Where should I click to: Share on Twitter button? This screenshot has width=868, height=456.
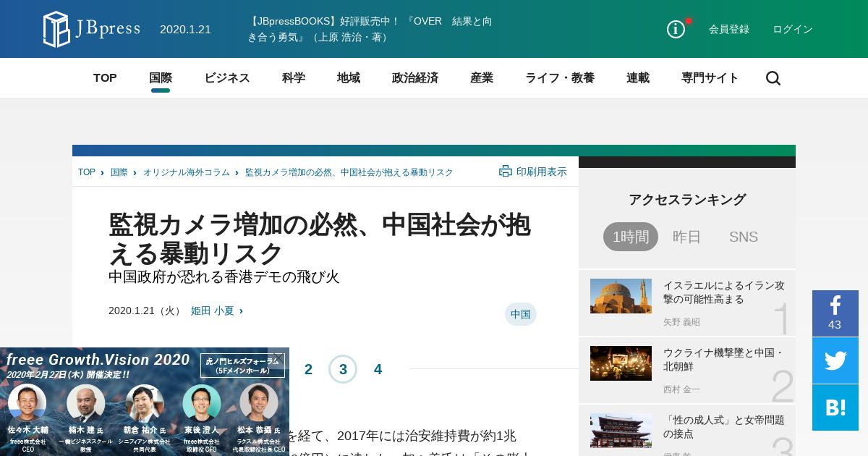pos(835,360)
